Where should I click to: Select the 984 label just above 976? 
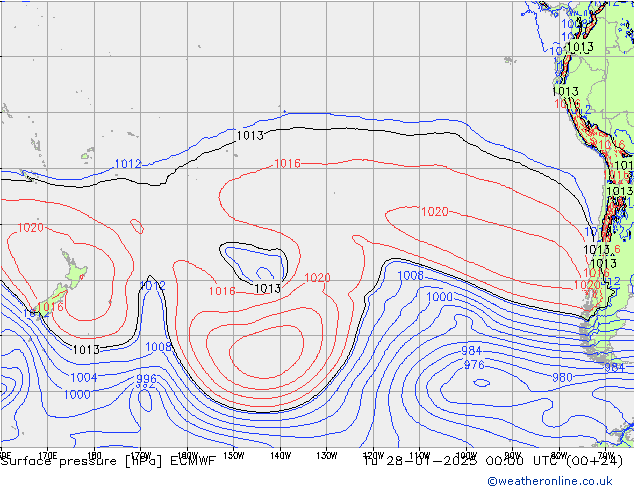click(x=471, y=351)
